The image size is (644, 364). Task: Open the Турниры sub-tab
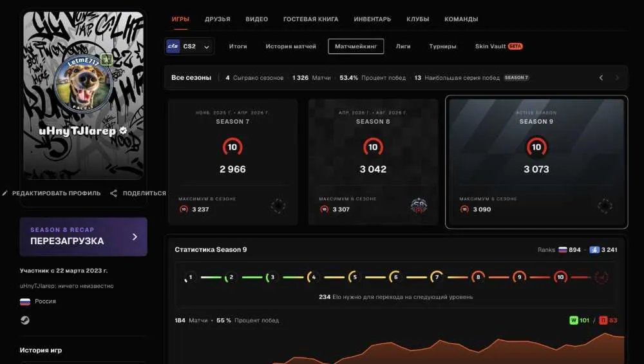(443, 46)
